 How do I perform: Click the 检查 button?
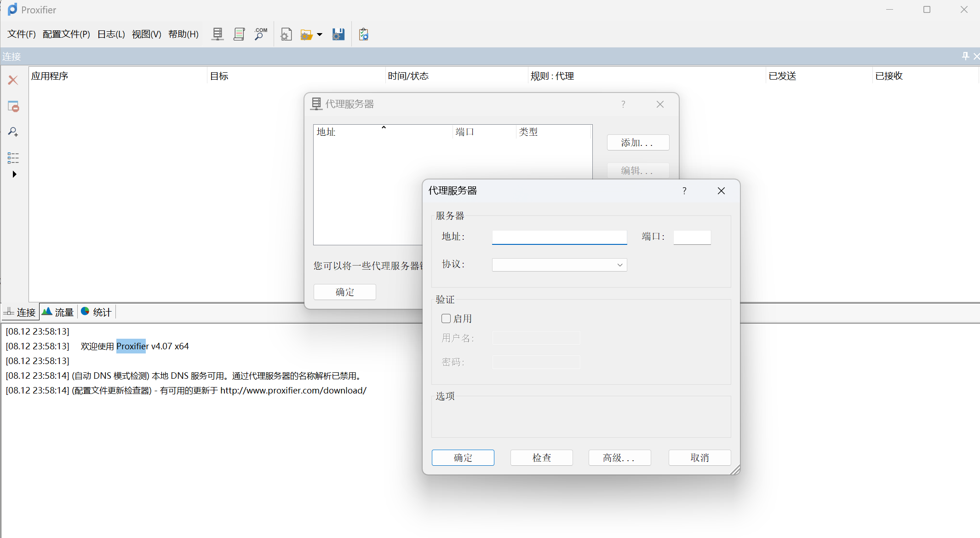pos(541,457)
